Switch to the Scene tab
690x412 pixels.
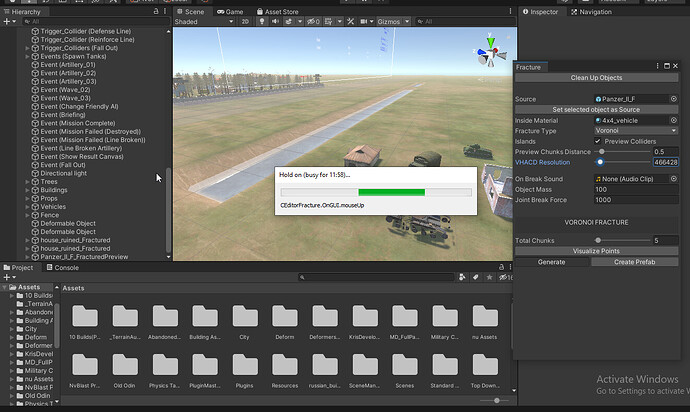191,12
